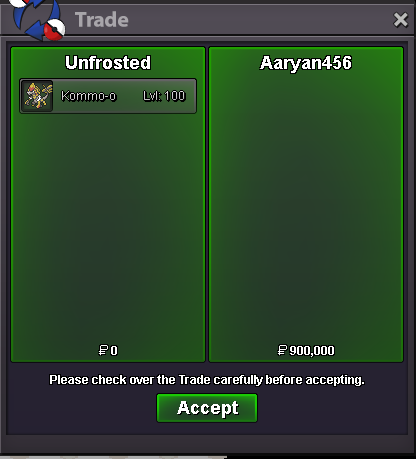Click the trade warning message text
The width and height of the screenshot is (416, 459).
click(x=207, y=380)
